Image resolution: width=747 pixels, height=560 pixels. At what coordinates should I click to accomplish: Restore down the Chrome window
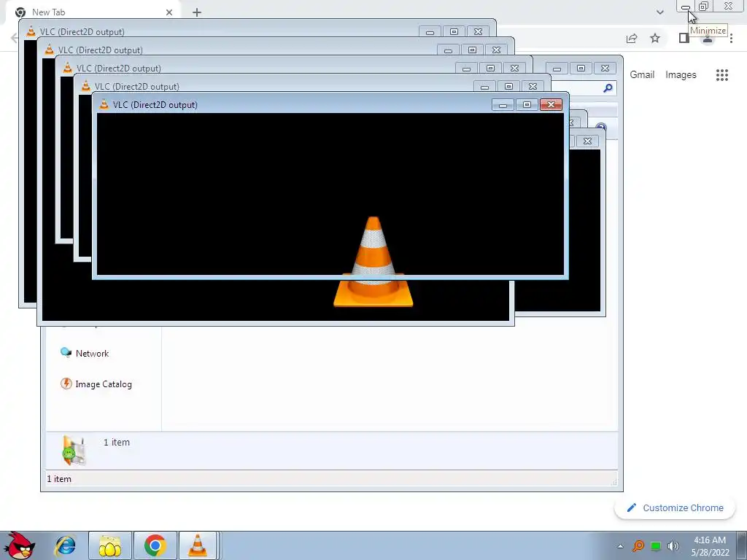pyautogui.click(x=704, y=7)
